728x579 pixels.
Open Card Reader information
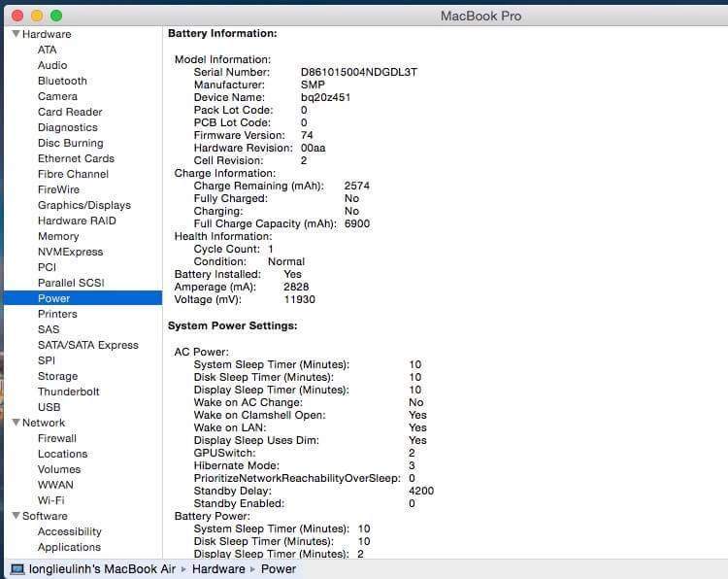click(70, 112)
